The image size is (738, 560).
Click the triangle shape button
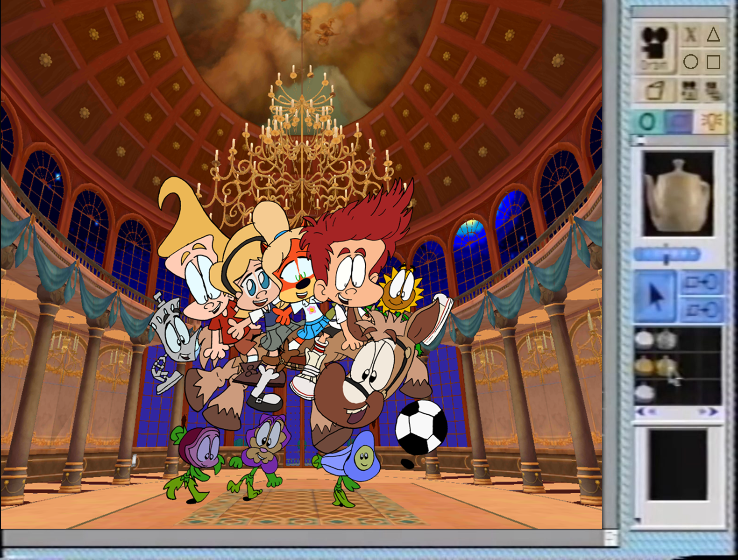713,35
